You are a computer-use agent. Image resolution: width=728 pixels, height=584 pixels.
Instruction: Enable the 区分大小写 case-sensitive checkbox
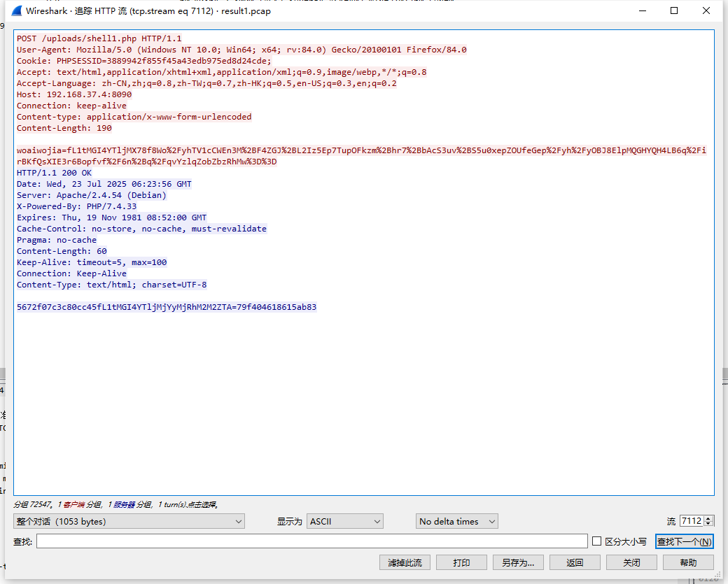(597, 541)
